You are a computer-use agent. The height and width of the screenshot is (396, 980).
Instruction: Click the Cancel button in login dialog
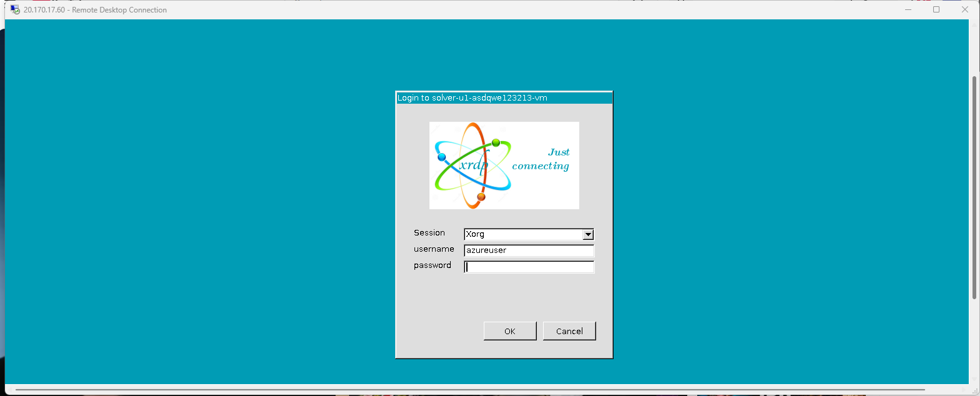point(569,331)
